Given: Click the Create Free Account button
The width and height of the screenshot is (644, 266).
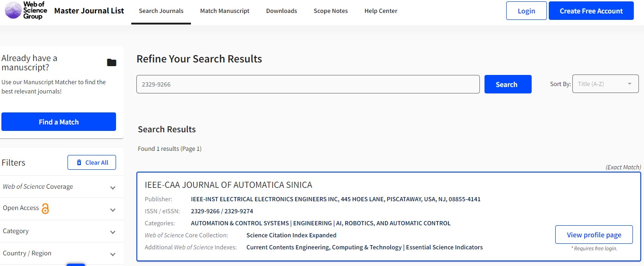Looking at the screenshot, I should 591,11.
